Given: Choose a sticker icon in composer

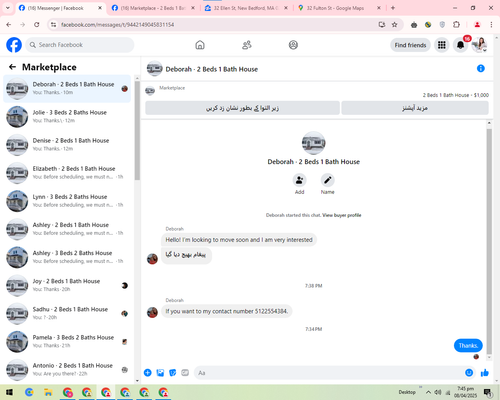Looking at the screenshot, I should (173, 373).
